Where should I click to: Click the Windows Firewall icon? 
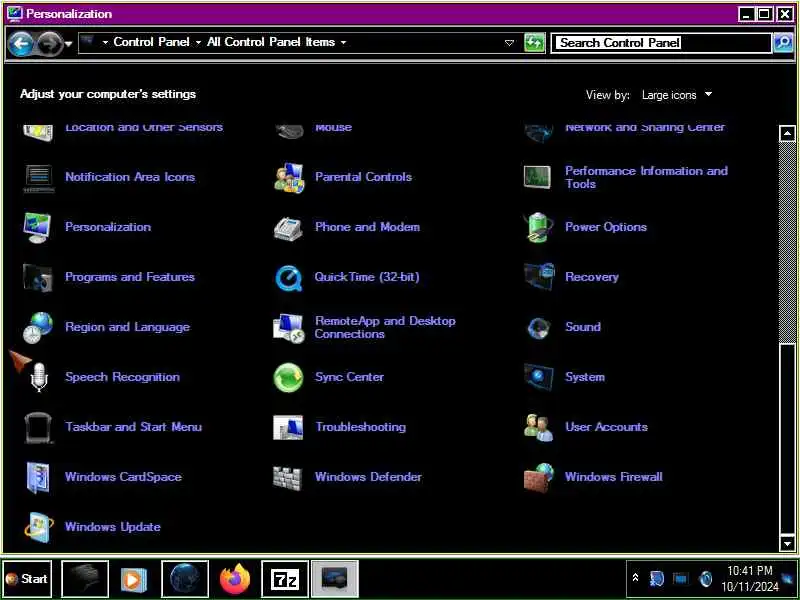(539, 478)
